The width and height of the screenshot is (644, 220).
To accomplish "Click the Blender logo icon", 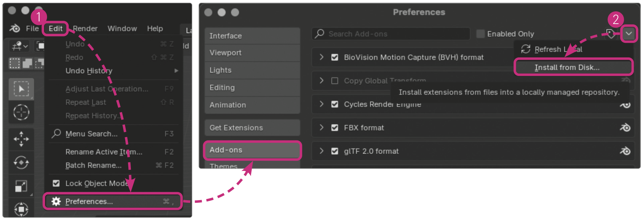I will click(15, 29).
